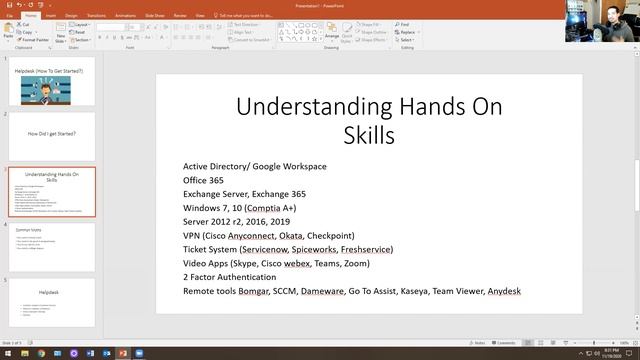Switch to the Transitions tab
The image size is (640, 360).
[96, 16]
